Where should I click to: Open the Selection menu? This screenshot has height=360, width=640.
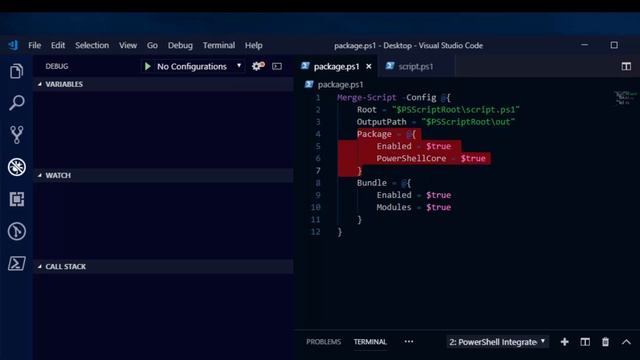(x=92, y=45)
